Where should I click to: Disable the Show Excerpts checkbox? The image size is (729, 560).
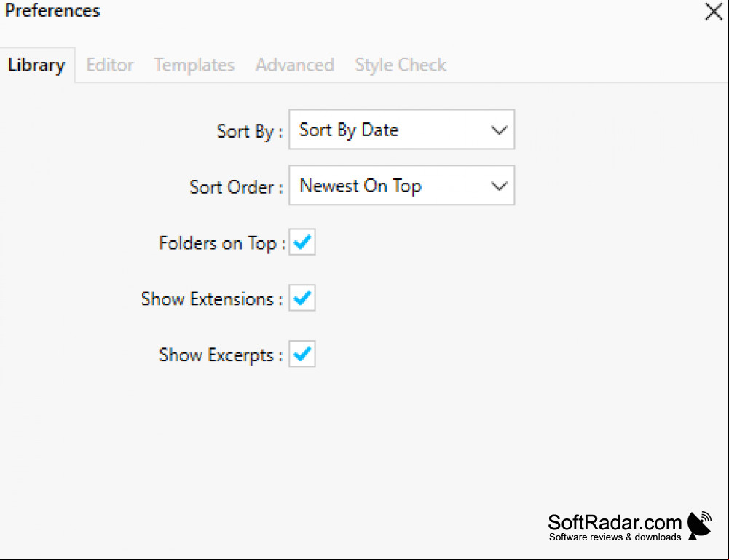302,354
